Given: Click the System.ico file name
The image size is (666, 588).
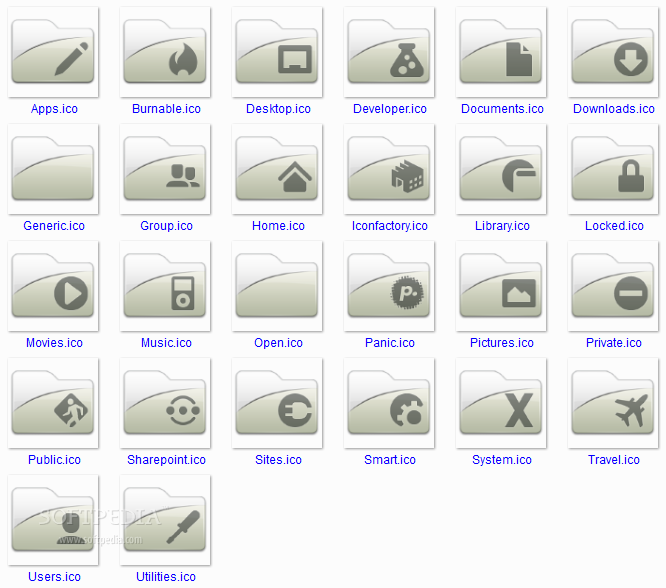Looking at the screenshot, I should 502,460.
